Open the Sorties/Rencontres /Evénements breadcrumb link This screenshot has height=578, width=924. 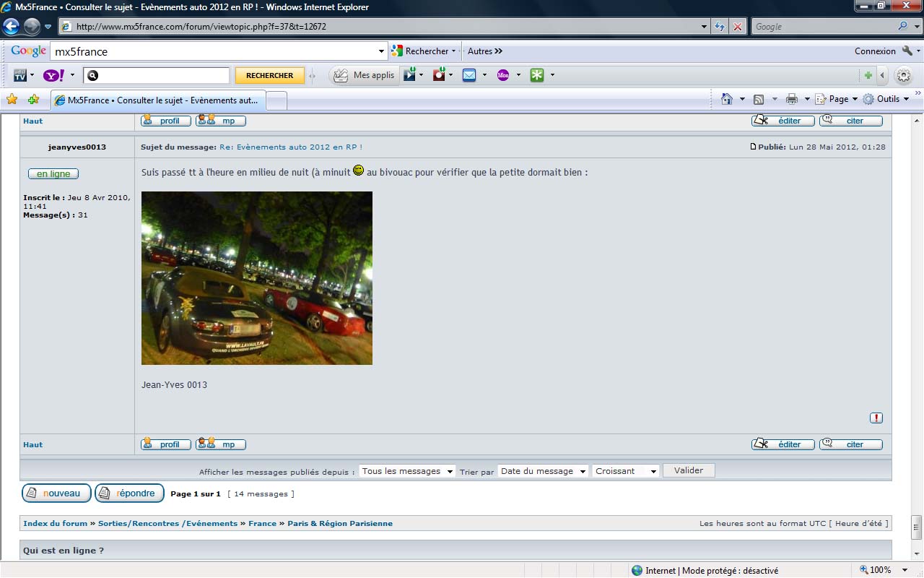(x=167, y=523)
